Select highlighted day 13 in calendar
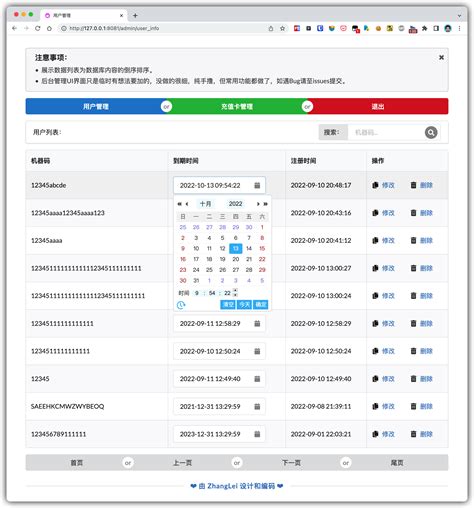 pos(236,248)
